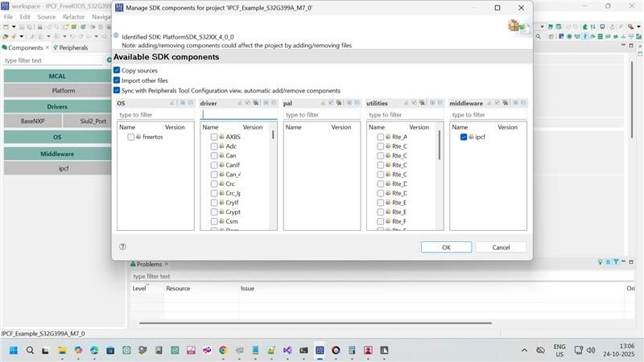Viewport: 644px width, 362px height.
Task: Open the File menu in main window
Action: [x=8, y=17]
